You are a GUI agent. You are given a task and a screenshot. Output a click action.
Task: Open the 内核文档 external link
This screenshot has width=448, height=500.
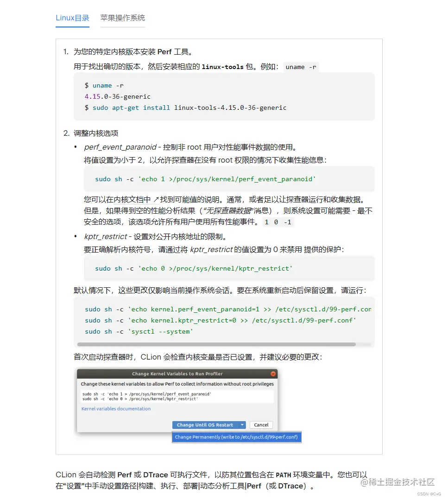(x=136, y=200)
